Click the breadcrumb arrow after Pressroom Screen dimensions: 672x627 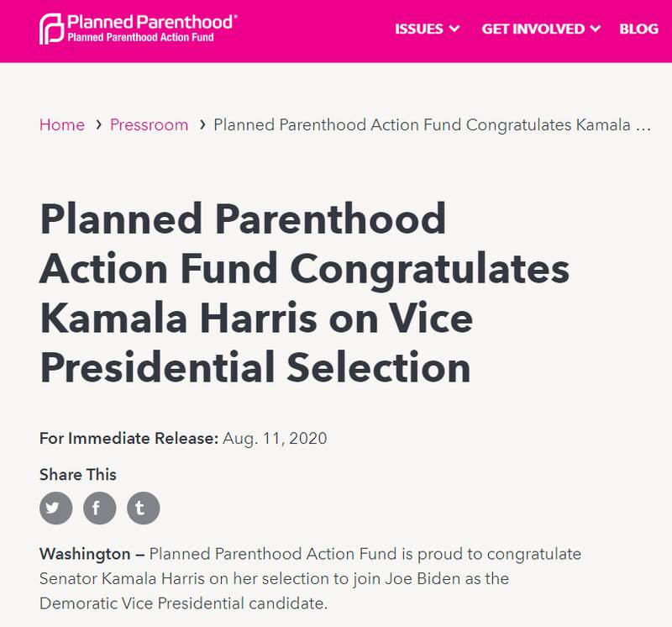tap(202, 124)
